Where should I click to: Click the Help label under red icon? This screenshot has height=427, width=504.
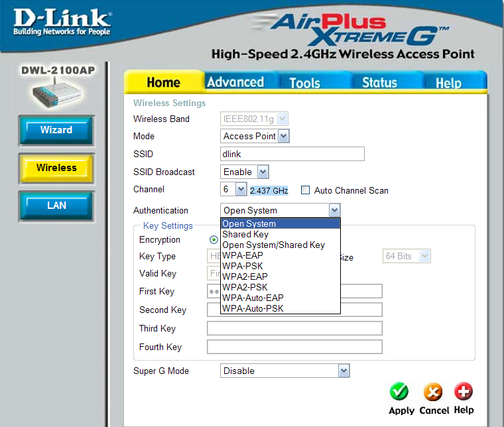point(464,410)
